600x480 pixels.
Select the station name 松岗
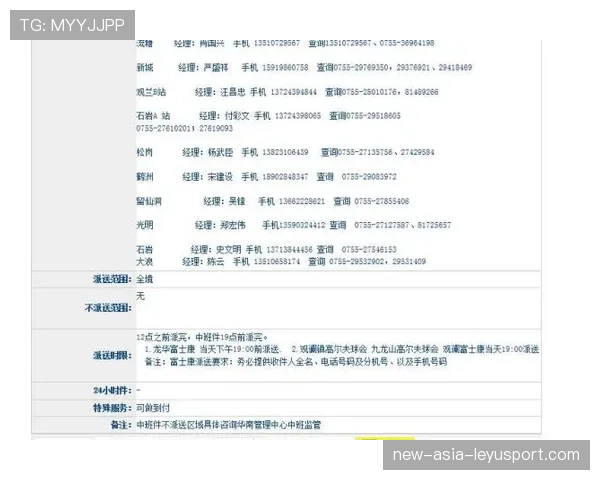(x=145, y=152)
